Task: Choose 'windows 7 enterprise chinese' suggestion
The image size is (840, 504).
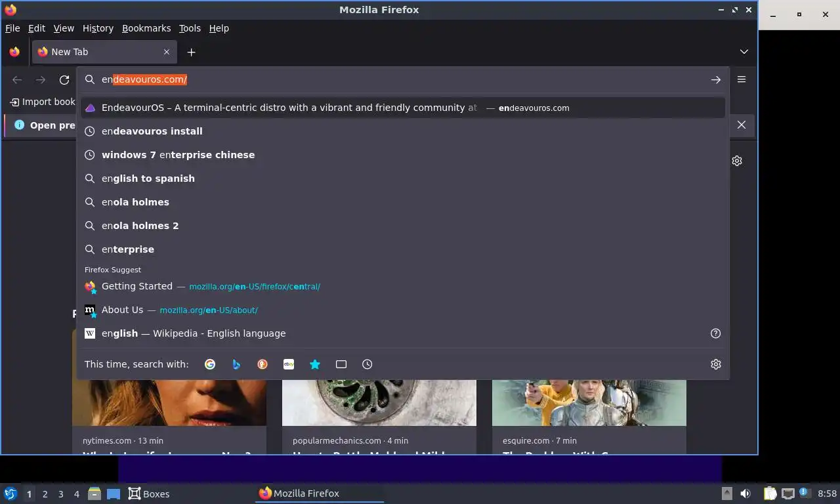Action: pos(403,155)
